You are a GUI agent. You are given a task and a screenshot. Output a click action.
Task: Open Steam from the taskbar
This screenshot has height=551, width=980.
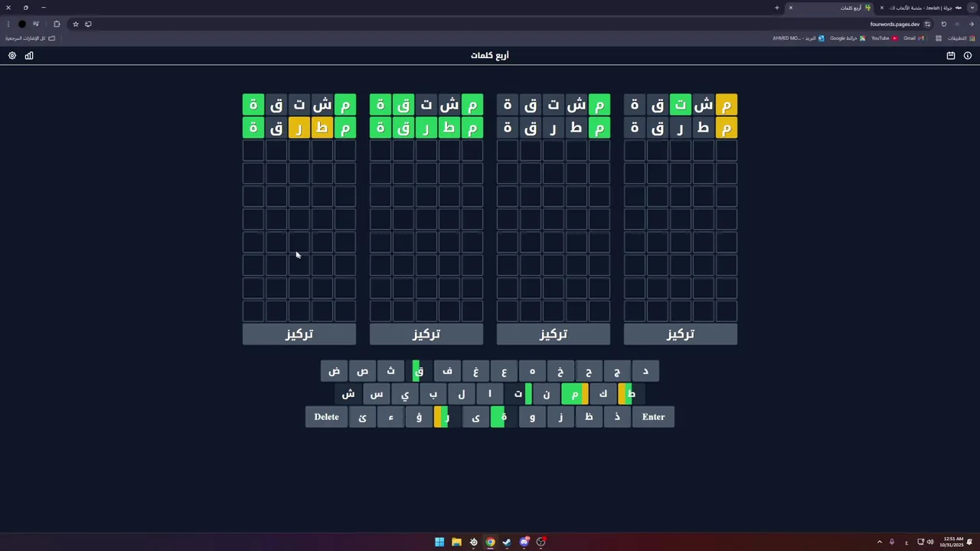[507, 542]
